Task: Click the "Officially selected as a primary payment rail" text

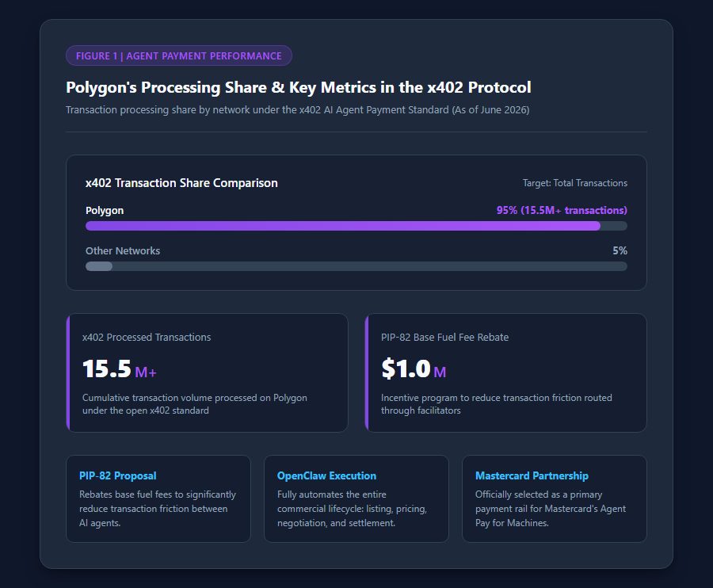Action: (x=551, y=509)
